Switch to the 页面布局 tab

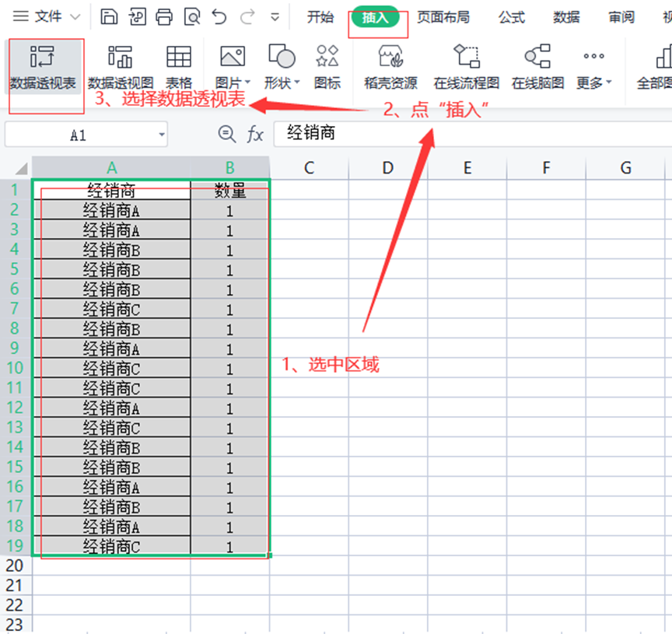(x=443, y=17)
